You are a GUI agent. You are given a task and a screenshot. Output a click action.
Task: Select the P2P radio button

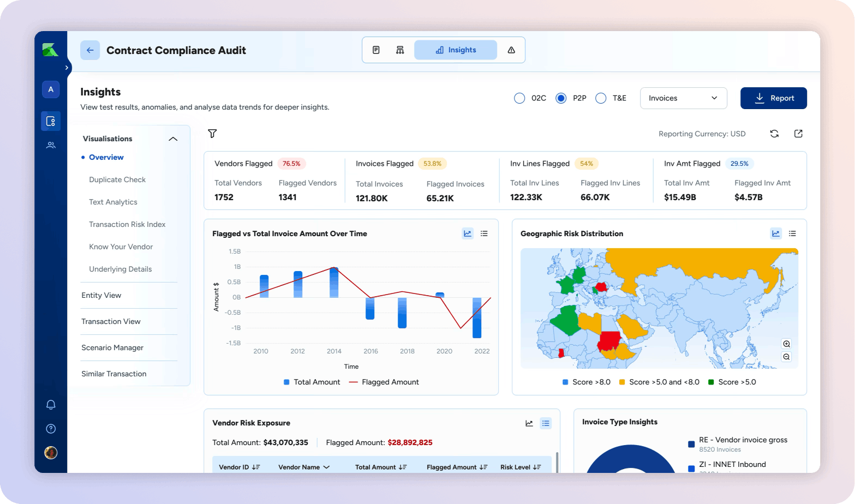click(x=561, y=98)
